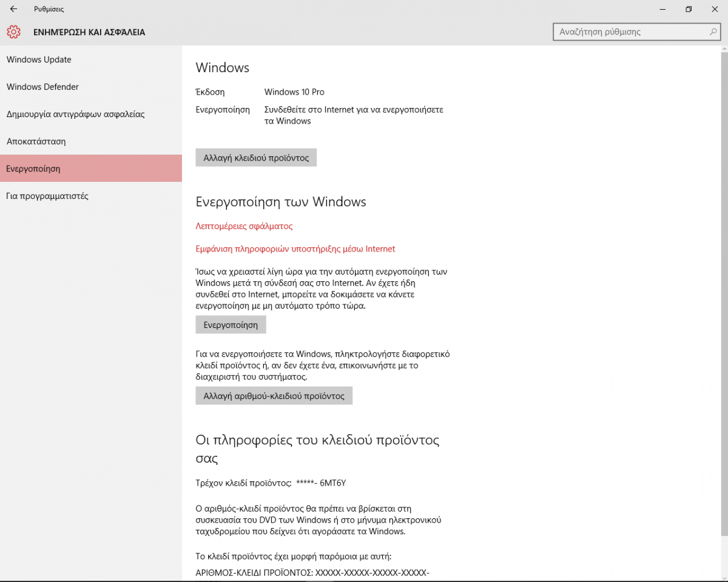This screenshot has height=582, width=728.
Task: Select the Ενεργοποίηση sidebar item
Action: pos(91,169)
